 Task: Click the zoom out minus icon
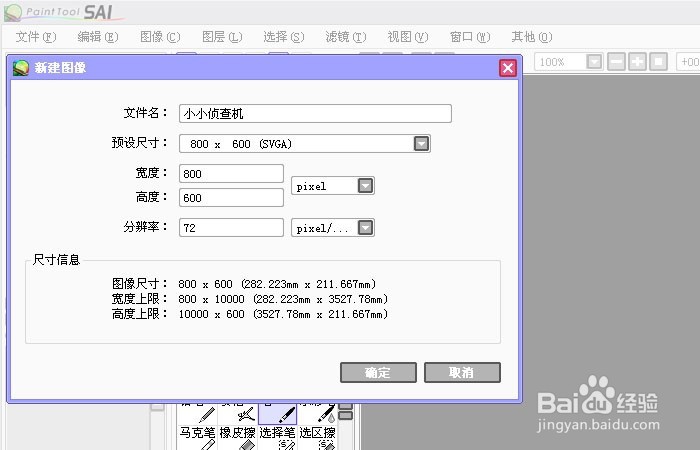tap(616, 62)
